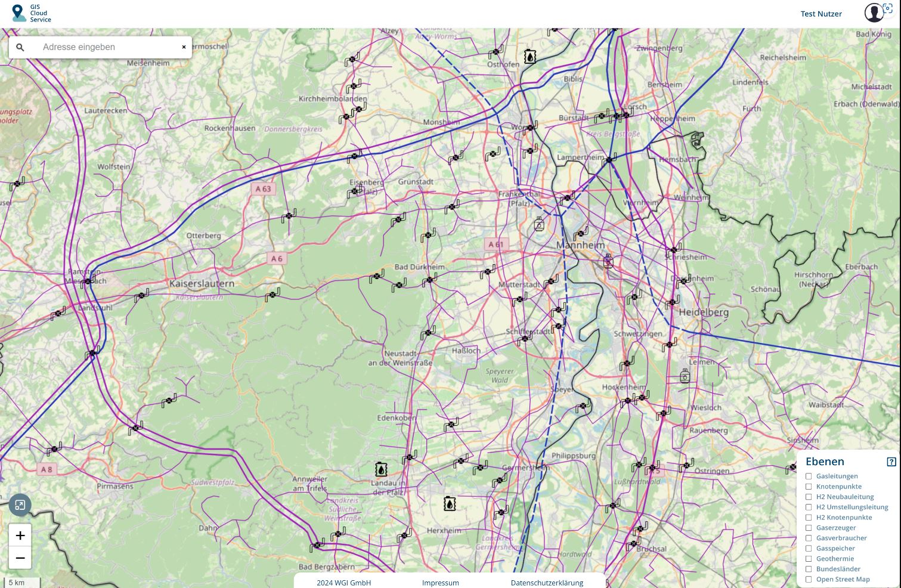Click the round fullscreen map button
Image resolution: width=901 pixels, height=588 pixels.
(20, 506)
